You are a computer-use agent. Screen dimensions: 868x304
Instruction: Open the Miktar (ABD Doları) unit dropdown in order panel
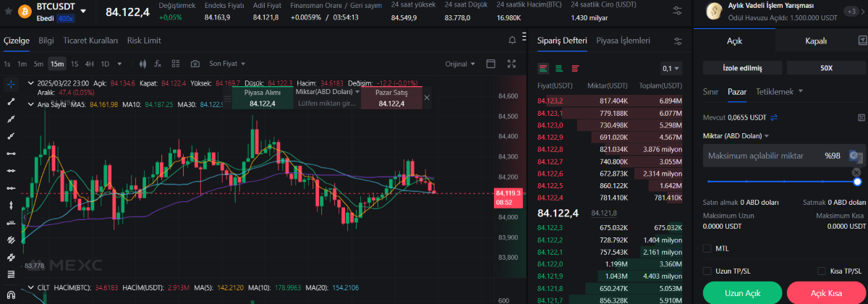(x=736, y=135)
